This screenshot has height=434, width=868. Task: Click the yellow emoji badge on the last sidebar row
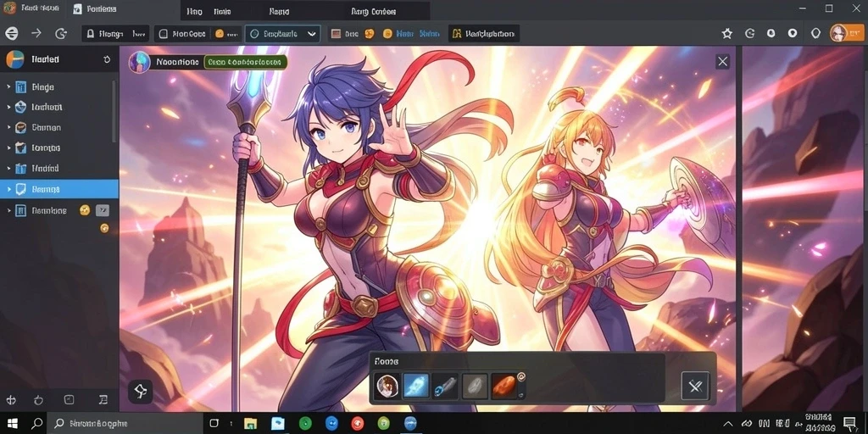pyautogui.click(x=85, y=210)
